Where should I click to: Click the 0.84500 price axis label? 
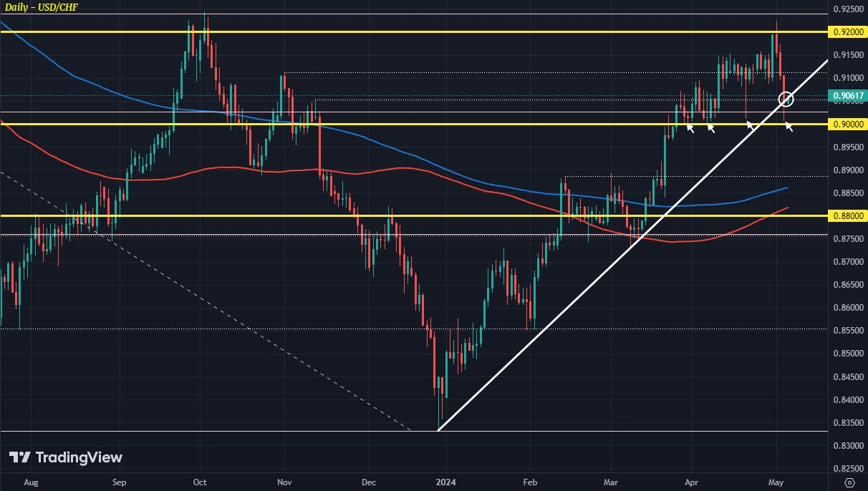pyautogui.click(x=848, y=376)
